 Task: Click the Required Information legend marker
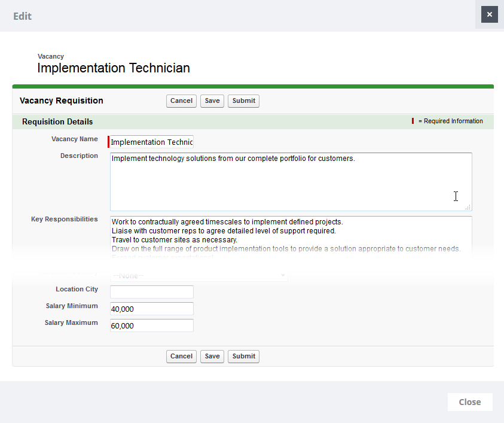click(x=413, y=121)
